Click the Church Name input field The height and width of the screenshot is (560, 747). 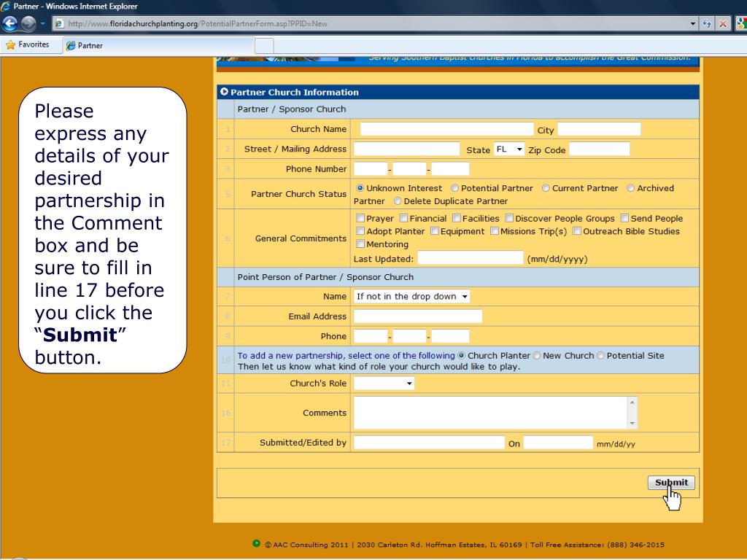446,129
